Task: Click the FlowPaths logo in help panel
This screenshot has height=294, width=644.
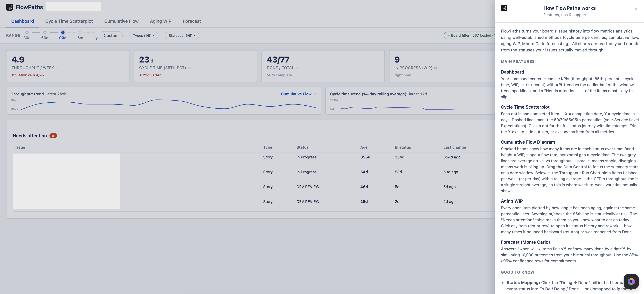Action: pyautogui.click(x=504, y=8)
